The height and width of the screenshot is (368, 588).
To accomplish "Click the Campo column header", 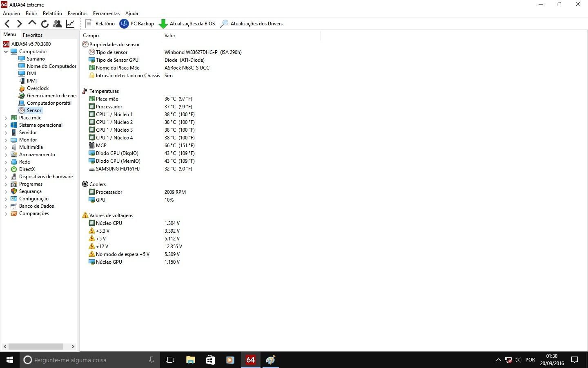I will click(121, 36).
